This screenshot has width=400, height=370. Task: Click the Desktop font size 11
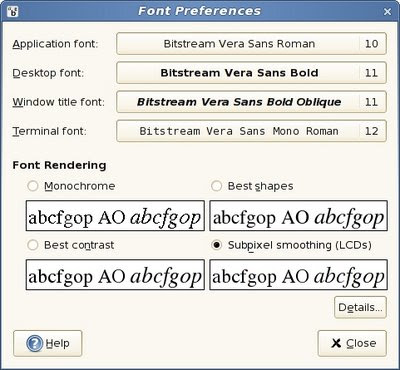(x=371, y=73)
